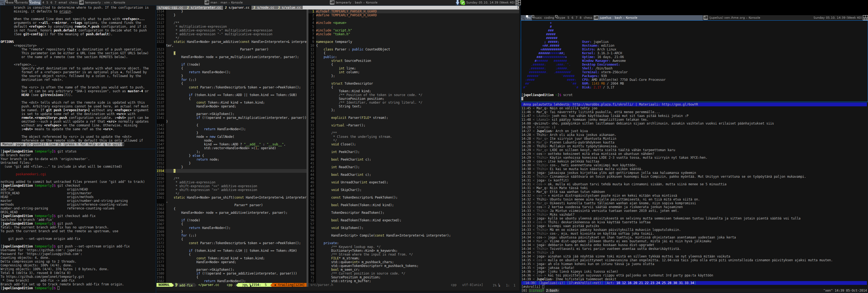Switch to the torrents workspace tag
The width and height of the screenshot is (868, 293).
[22, 2]
